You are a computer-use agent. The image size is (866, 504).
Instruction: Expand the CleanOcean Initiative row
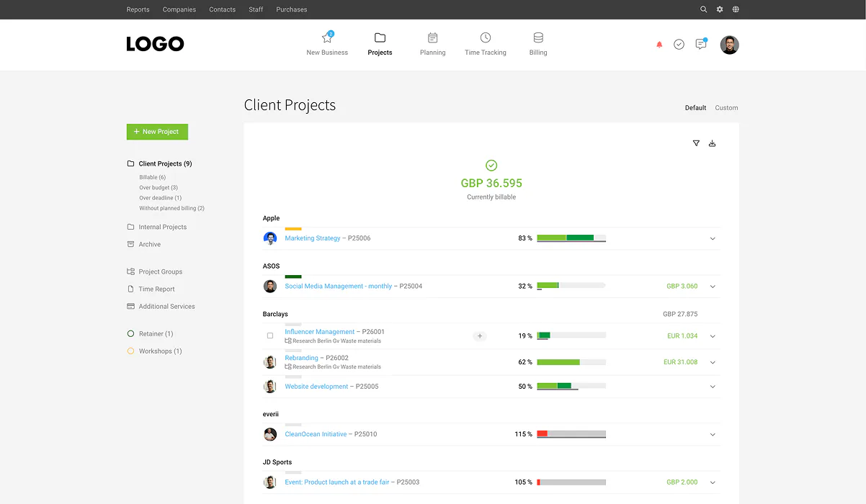[x=713, y=435]
